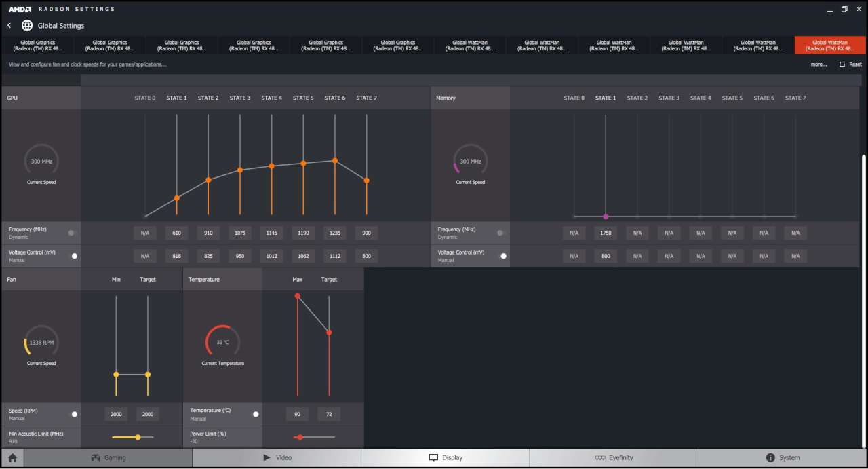Image resolution: width=868 pixels, height=469 pixels.
Task: Edit Fan Target speed field
Action: point(148,414)
